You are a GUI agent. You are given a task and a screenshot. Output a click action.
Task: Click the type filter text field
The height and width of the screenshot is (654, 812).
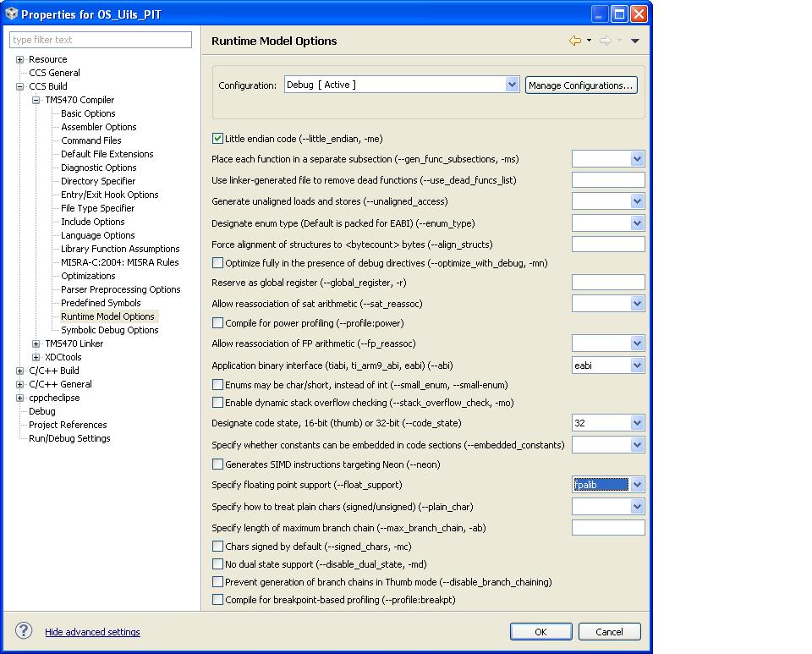coord(101,40)
